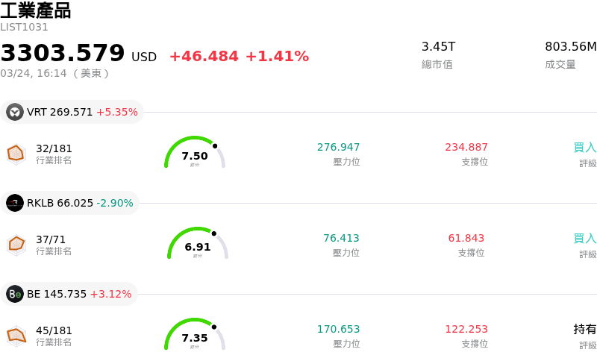
Task: Click the VRT company logo icon
Action: pyautogui.click(x=15, y=113)
